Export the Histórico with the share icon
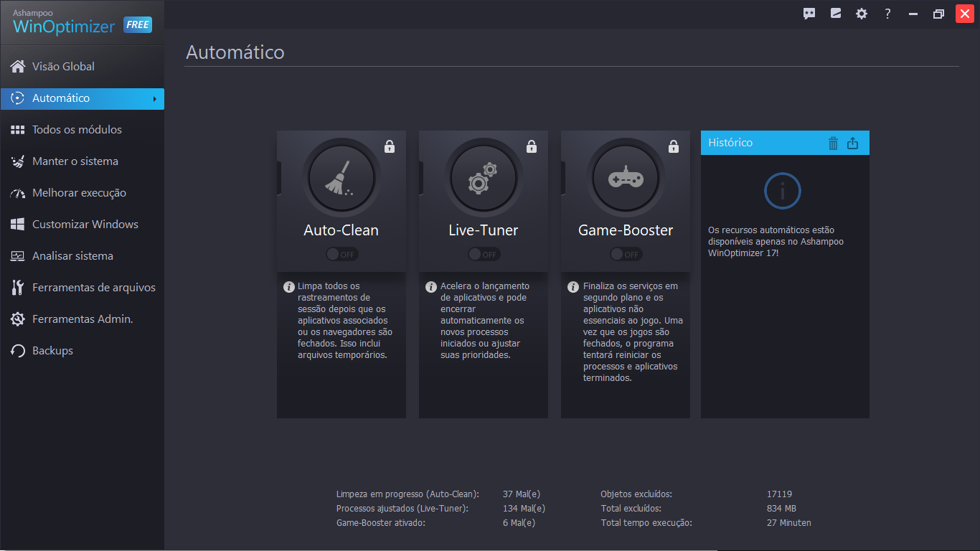Image resolution: width=980 pixels, height=551 pixels. pos(852,143)
